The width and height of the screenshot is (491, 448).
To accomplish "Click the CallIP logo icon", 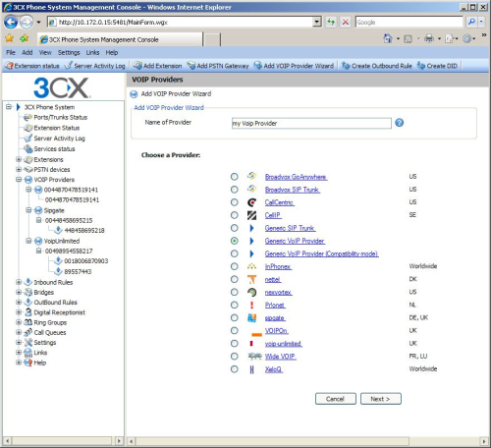I will coord(251,215).
